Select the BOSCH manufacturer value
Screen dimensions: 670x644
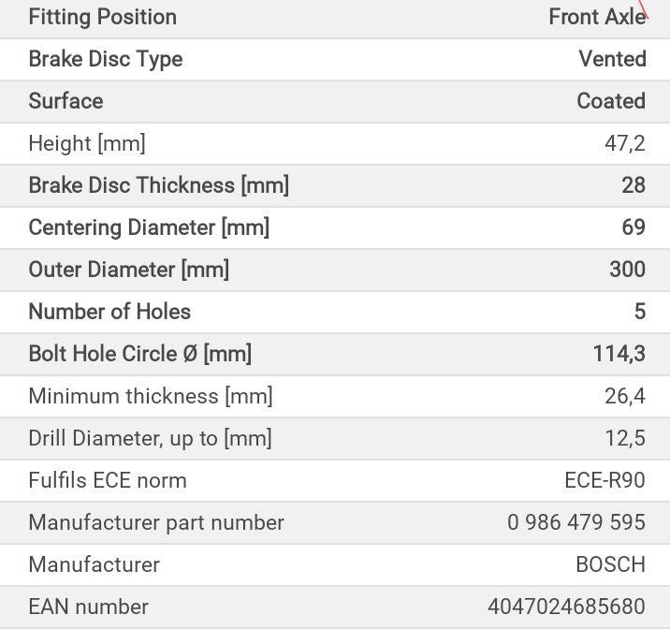point(610,564)
